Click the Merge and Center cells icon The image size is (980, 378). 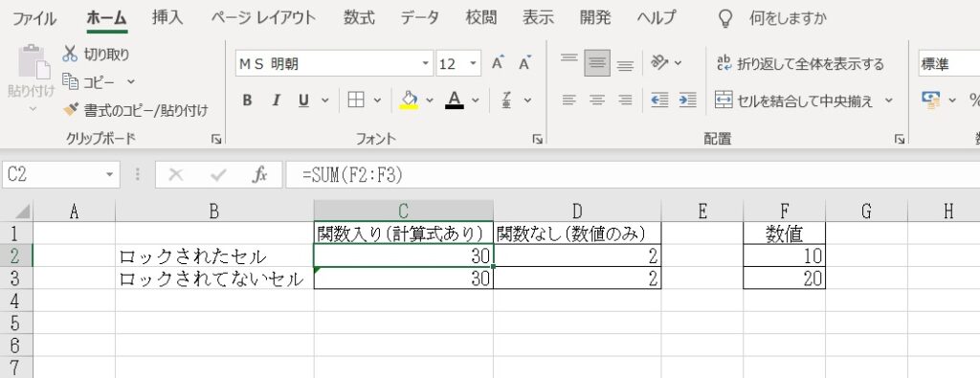tap(724, 100)
